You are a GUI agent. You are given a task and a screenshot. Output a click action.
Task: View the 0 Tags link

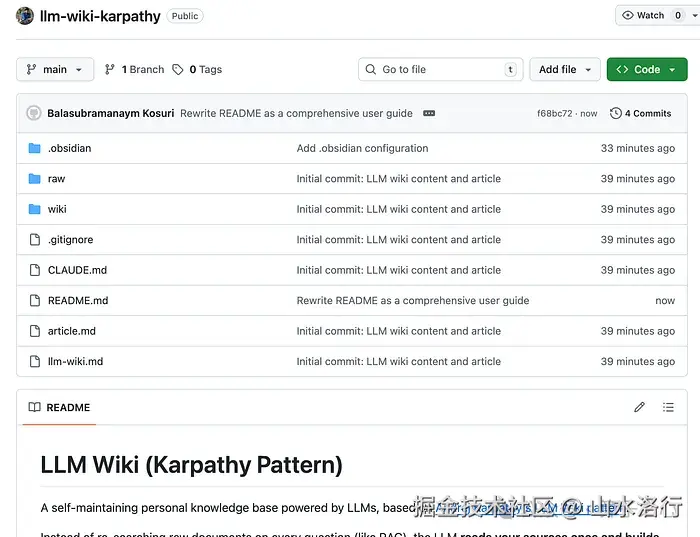click(197, 69)
